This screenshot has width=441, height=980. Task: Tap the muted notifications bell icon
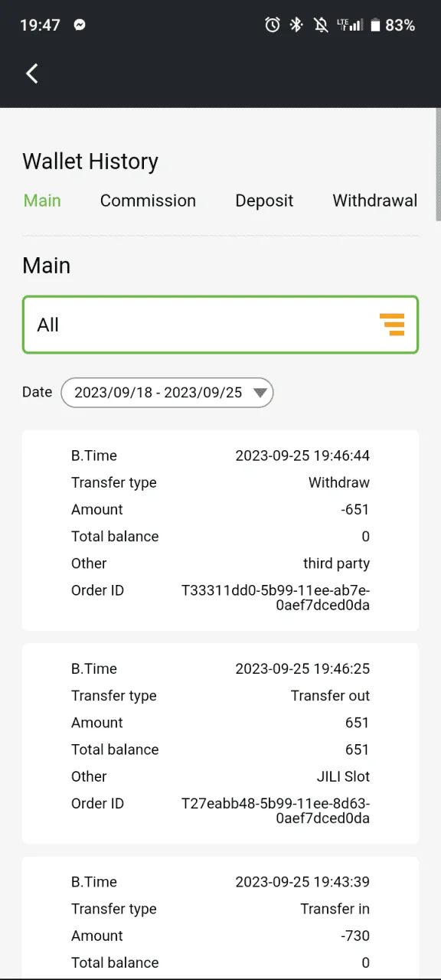pyautogui.click(x=322, y=25)
